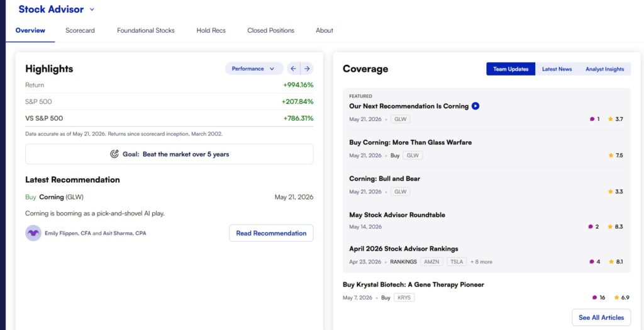
Task: Click the star rating 3.7 icon
Action: pyautogui.click(x=610, y=119)
